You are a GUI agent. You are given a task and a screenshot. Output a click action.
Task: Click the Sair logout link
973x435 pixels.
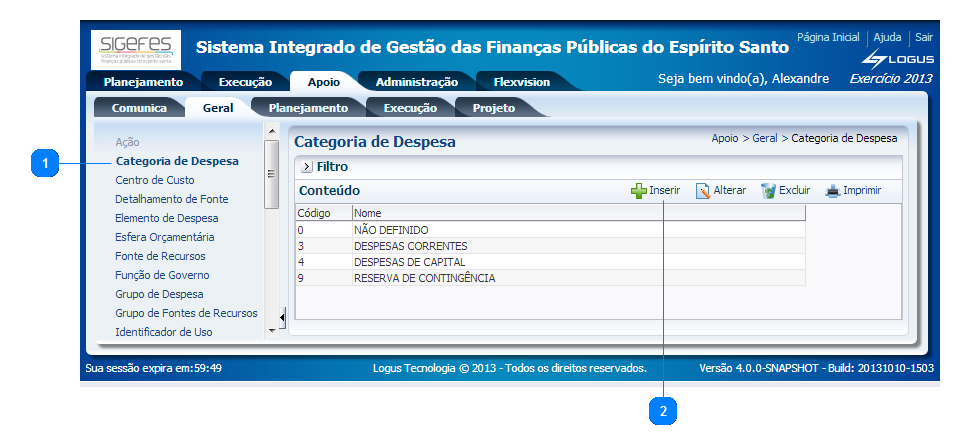[923, 37]
